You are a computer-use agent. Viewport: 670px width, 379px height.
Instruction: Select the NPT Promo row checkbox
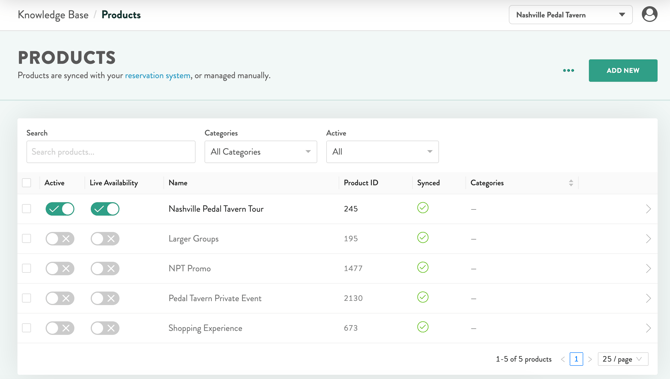click(26, 268)
